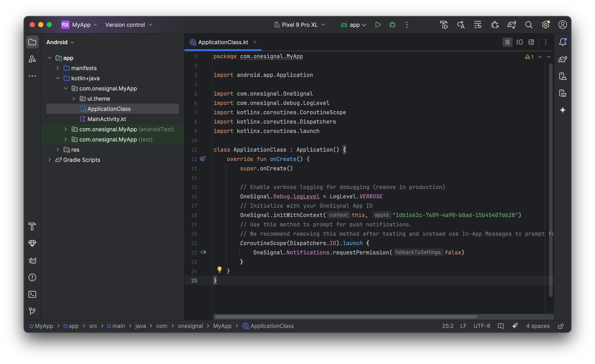Open the Gemini sparkle assistant panel

[563, 110]
